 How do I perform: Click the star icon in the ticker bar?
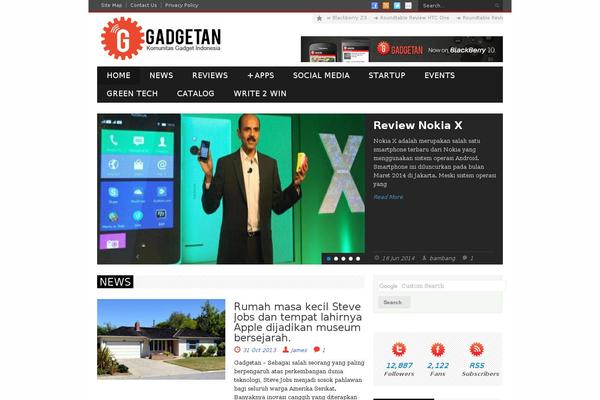click(319, 18)
